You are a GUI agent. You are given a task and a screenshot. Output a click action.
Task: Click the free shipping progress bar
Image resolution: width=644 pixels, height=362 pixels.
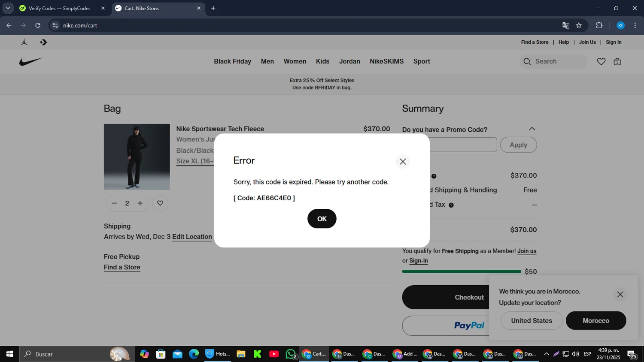tap(462, 271)
